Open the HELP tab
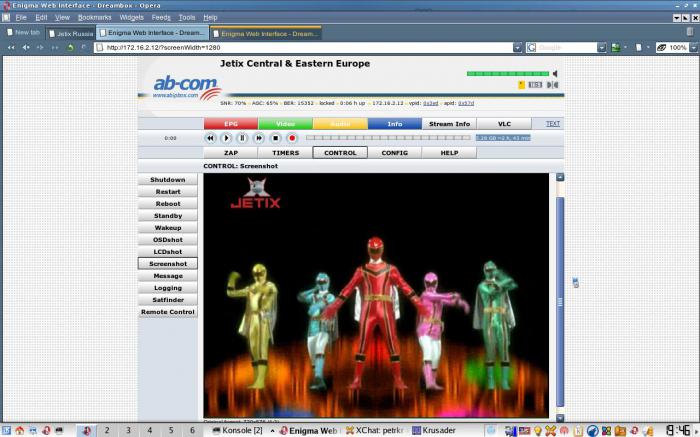The height and width of the screenshot is (437, 700). pyautogui.click(x=450, y=153)
